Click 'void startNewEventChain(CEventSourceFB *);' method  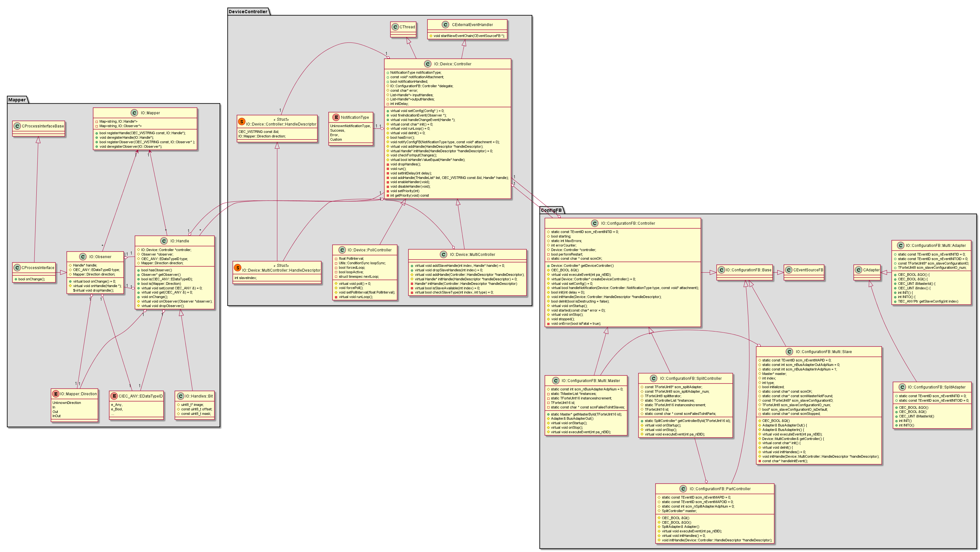[x=469, y=36]
